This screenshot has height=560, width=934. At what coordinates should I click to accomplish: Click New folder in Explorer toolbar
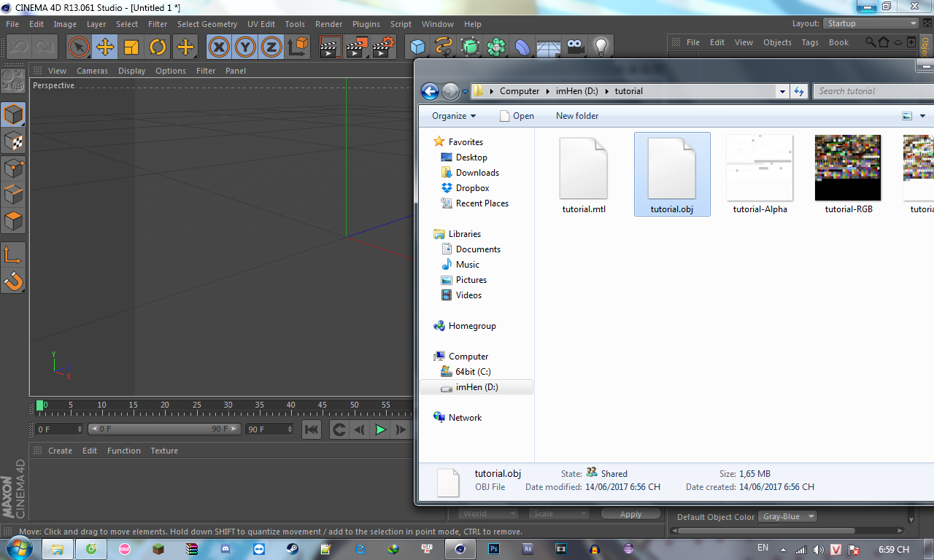click(x=576, y=116)
